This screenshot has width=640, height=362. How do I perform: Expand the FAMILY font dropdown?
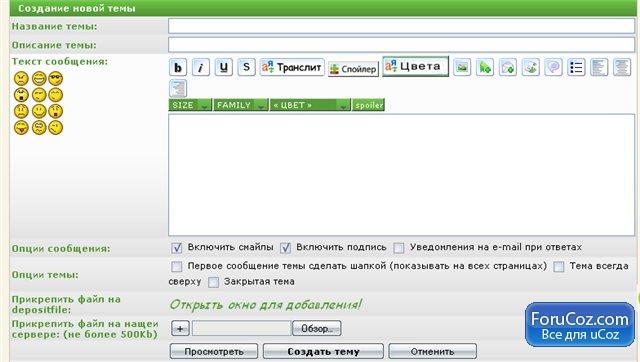(x=241, y=105)
